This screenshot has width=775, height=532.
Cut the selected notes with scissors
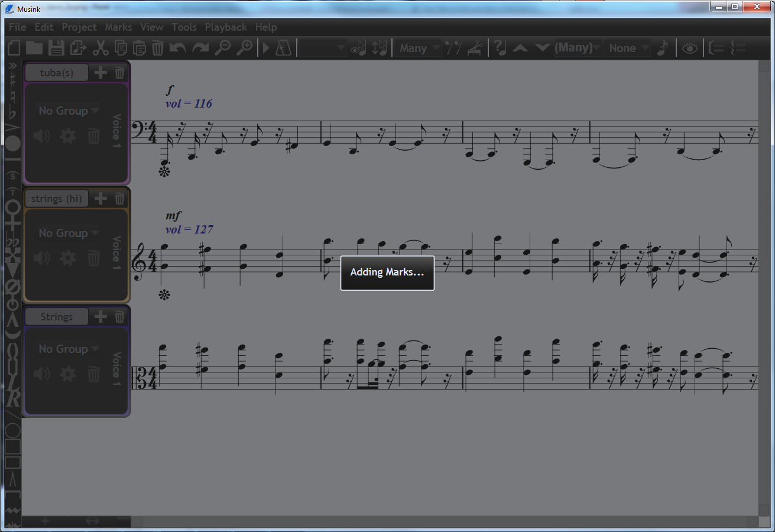tap(100, 48)
